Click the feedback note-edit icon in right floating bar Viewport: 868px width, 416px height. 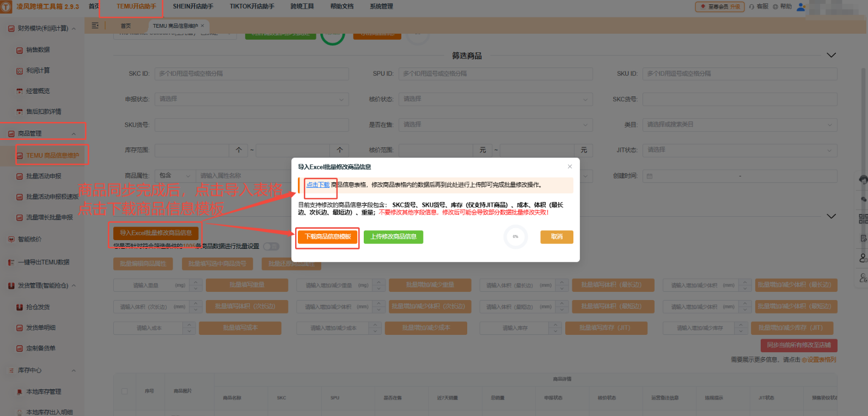(x=863, y=238)
